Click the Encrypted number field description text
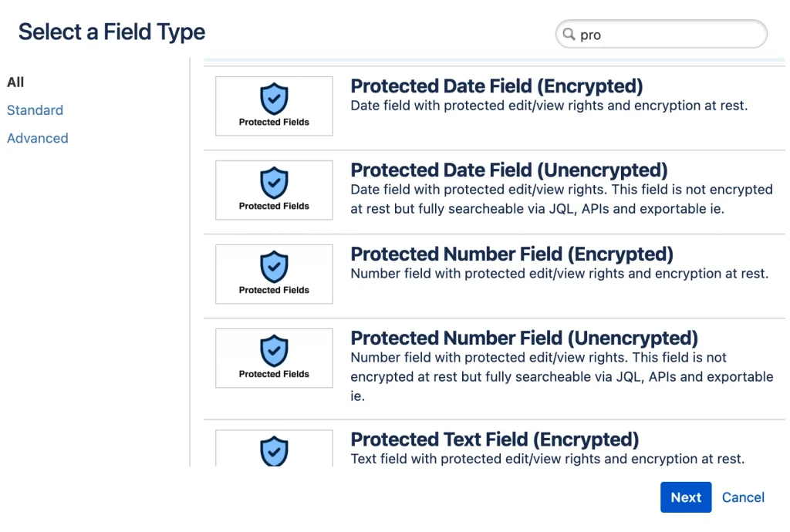Screen dimensions: 790x532 [560, 273]
